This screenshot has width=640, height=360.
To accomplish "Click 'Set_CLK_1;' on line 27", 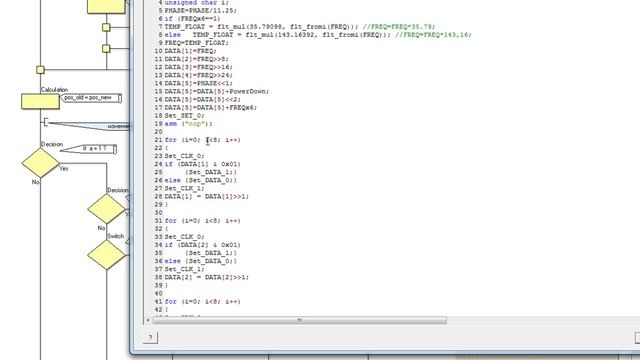I will (184, 188).
